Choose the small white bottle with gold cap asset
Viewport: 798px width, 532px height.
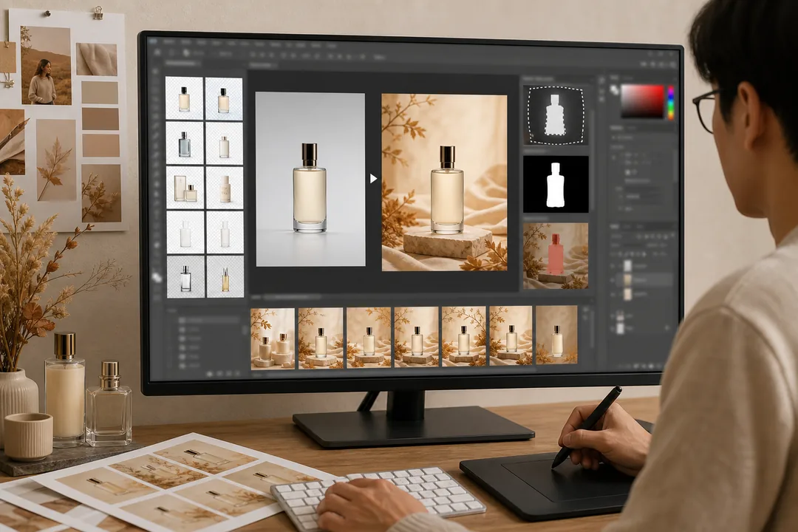tap(225, 143)
